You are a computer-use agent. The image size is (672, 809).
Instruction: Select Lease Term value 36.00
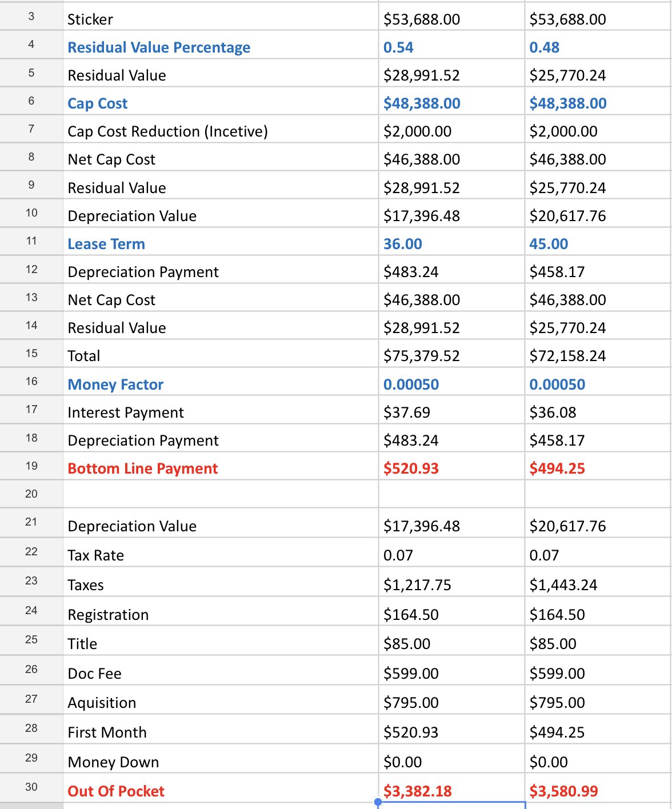(x=451, y=242)
